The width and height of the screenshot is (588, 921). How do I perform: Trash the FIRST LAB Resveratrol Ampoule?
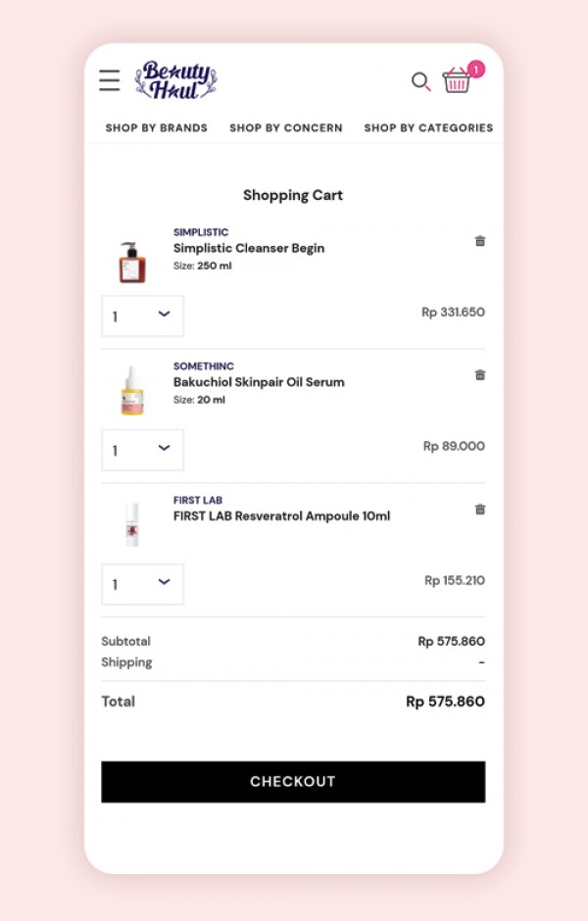480,509
